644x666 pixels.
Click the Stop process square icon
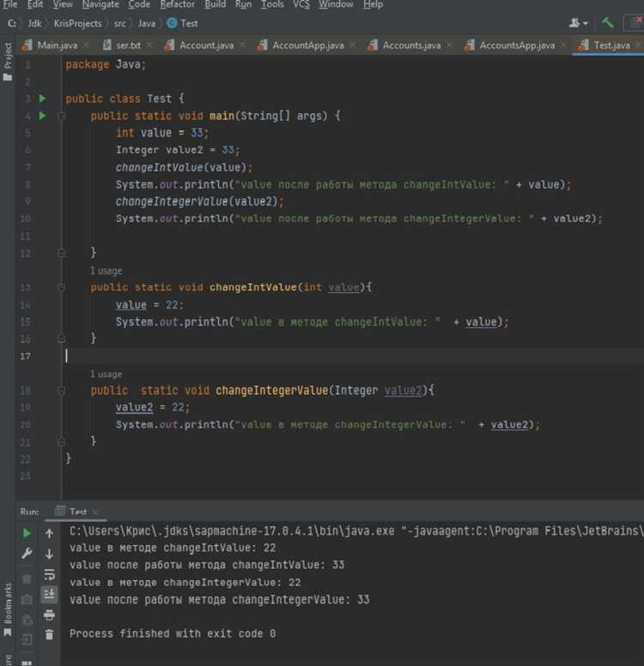[x=27, y=579]
